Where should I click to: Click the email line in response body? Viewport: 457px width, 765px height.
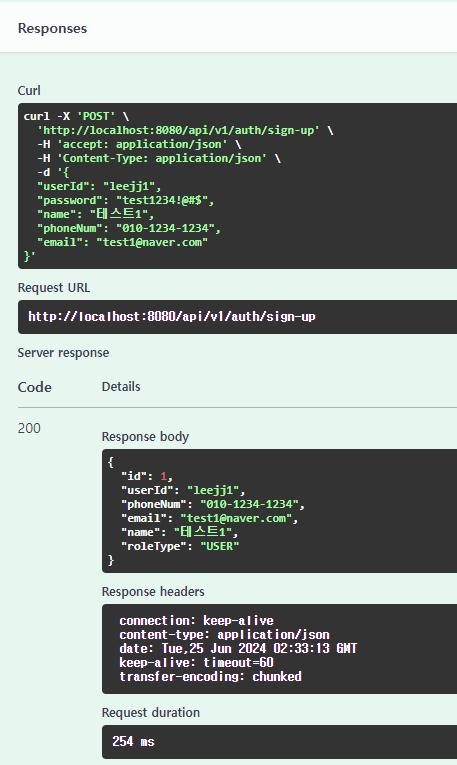coord(210,518)
